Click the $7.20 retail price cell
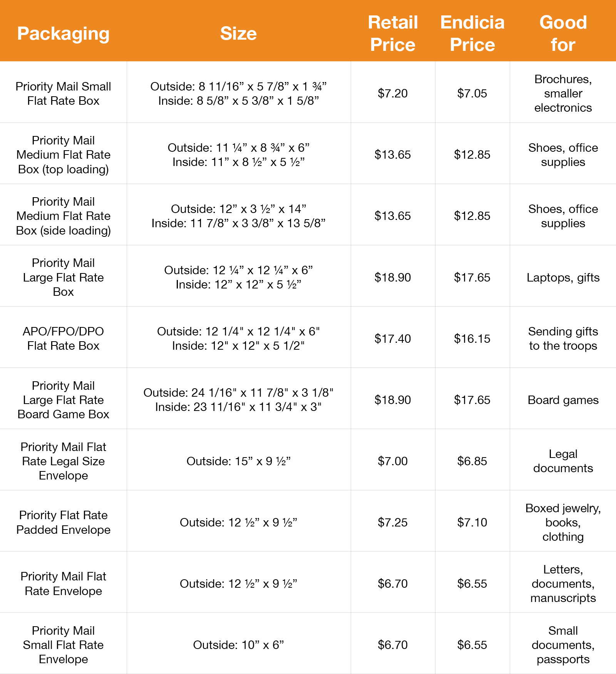 tap(393, 93)
